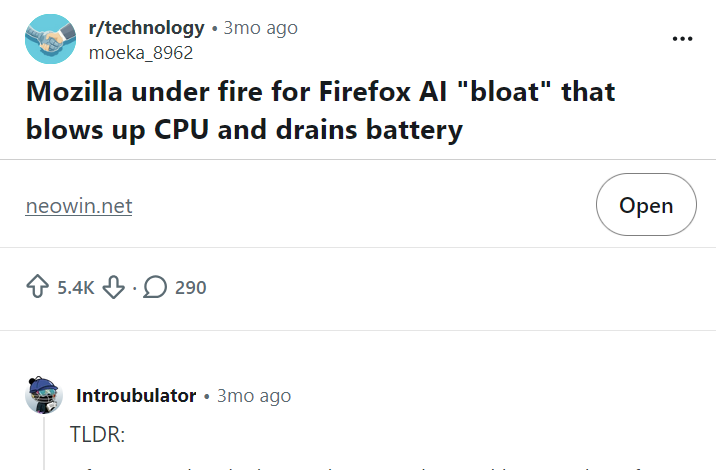Image resolution: width=716 pixels, height=470 pixels.
Task: Click the Mozilla Firefox AI bloat headline
Action: click(x=320, y=111)
